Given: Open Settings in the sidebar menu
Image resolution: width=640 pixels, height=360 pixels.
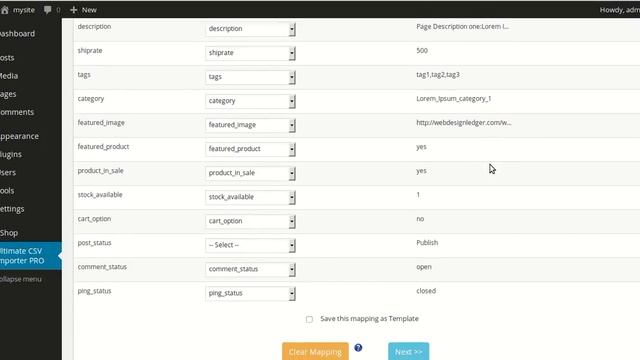Looking at the screenshot, I should point(12,209).
